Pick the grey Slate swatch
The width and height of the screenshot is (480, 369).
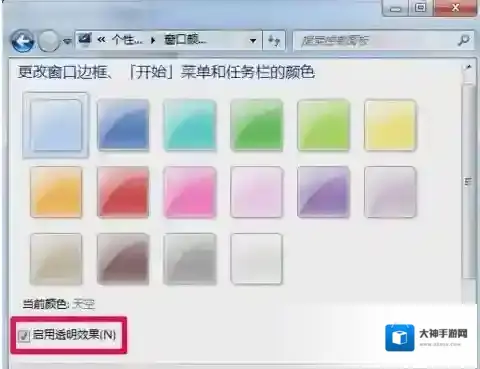pyautogui.click(x=190, y=259)
